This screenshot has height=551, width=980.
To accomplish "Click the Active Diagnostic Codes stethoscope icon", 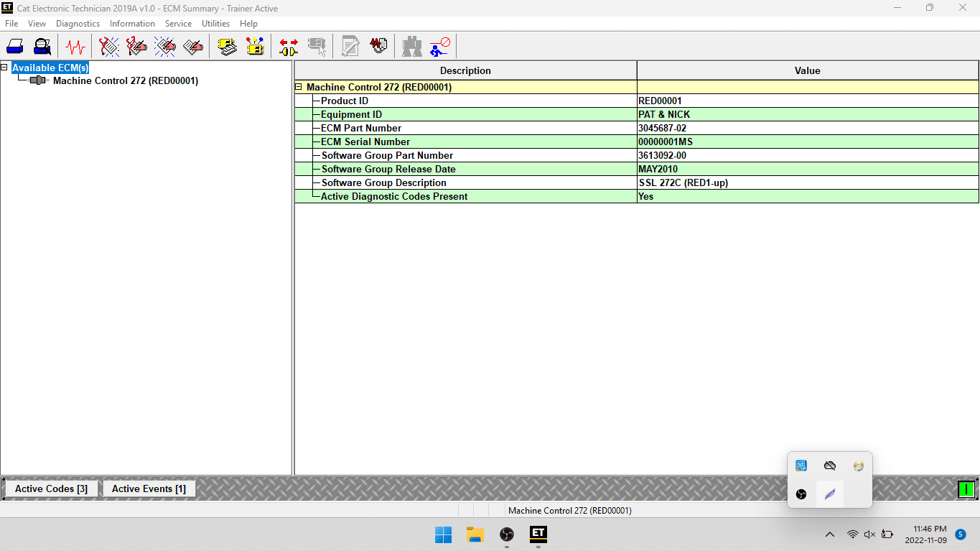I will (109, 47).
